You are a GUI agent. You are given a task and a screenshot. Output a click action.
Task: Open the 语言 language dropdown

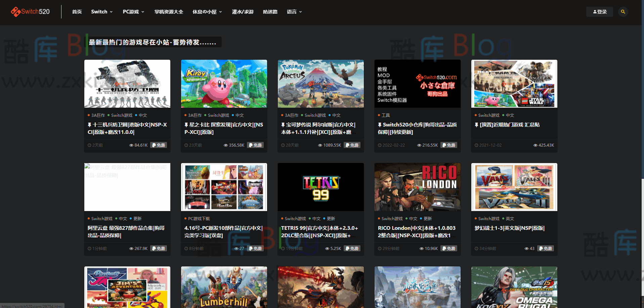point(294,11)
